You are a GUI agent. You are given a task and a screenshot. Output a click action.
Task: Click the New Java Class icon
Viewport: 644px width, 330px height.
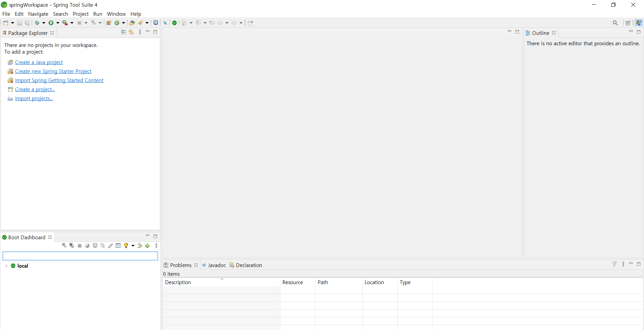117,23
